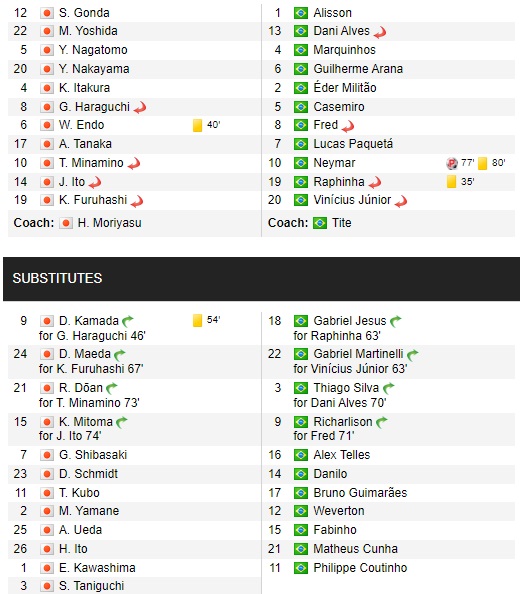This screenshot has height=594, width=522.
Task: Open Neymar's player link
Action: pyautogui.click(x=334, y=163)
